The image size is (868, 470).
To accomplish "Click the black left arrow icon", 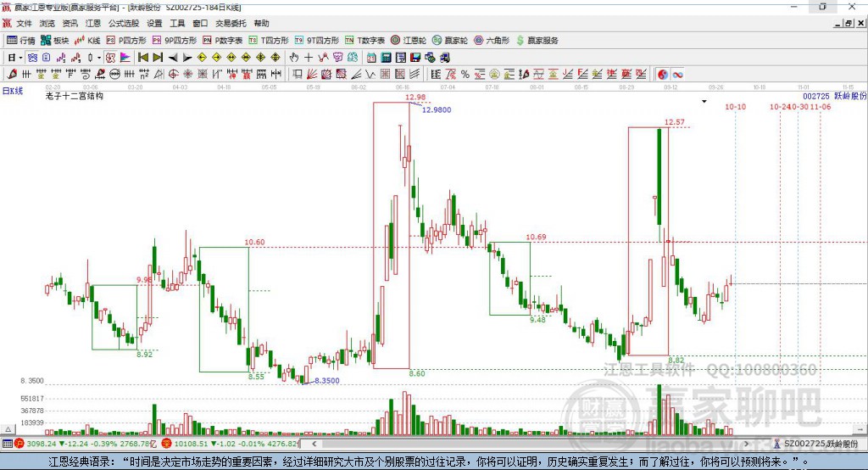I will [x=173, y=58].
